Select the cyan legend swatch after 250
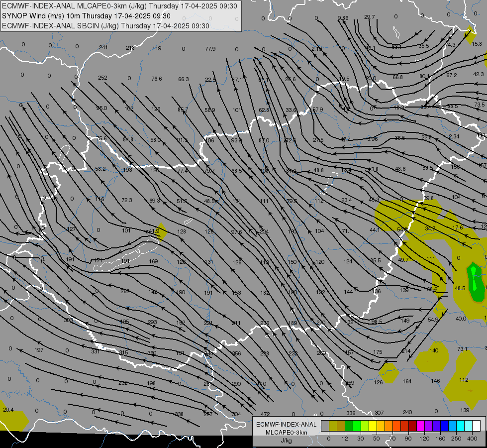This screenshot has height=448, width=487. tap(461, 426)
